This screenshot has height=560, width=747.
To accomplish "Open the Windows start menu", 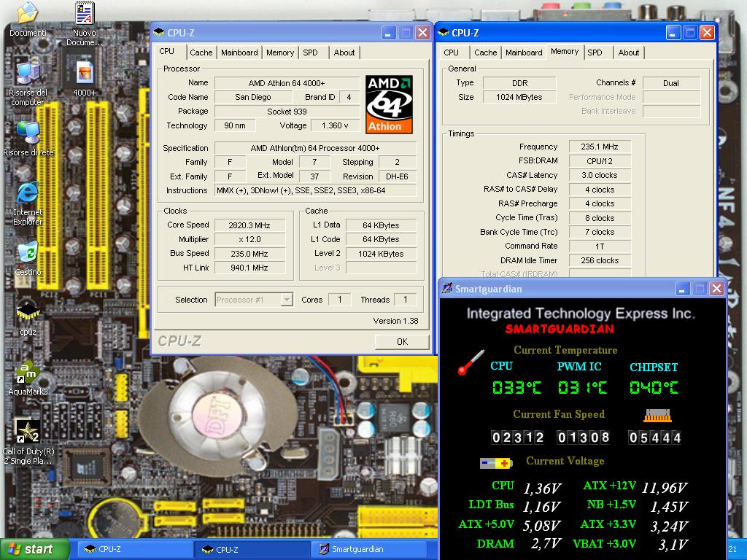I will pyautogui.click(x=34, y=549).
